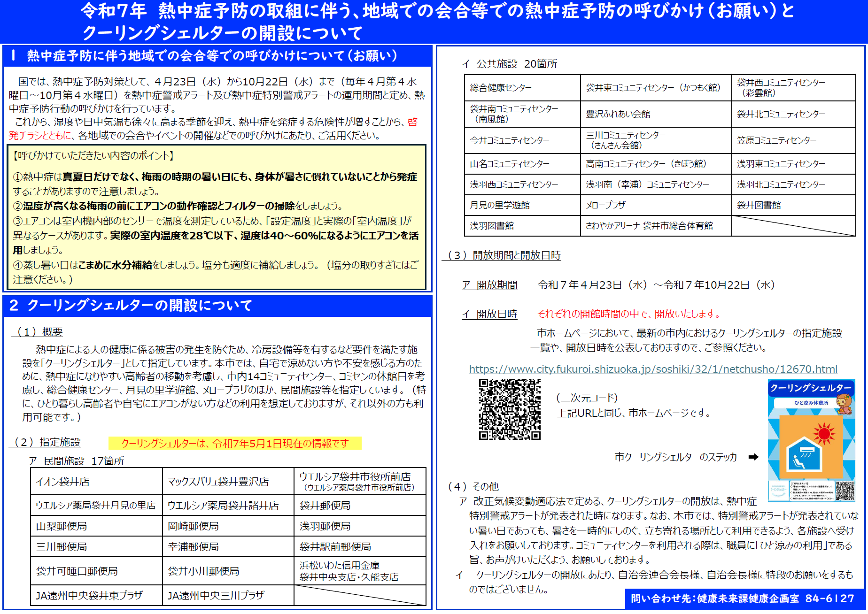Screen dimensions: 868x614
Task: Select the ウエルシア薬局袋井諸井店 cell
Action: [228, 505]
